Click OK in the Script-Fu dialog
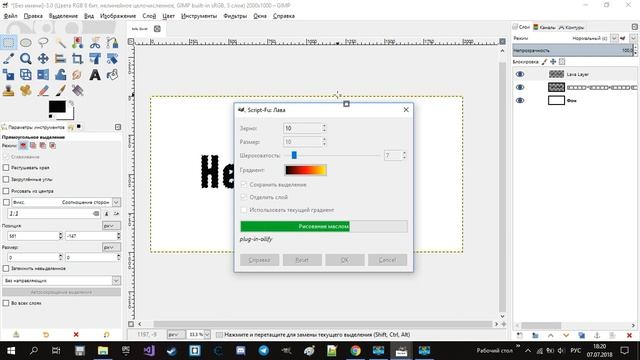The width and height of the screenshot is (640, 360). point(344,260)
